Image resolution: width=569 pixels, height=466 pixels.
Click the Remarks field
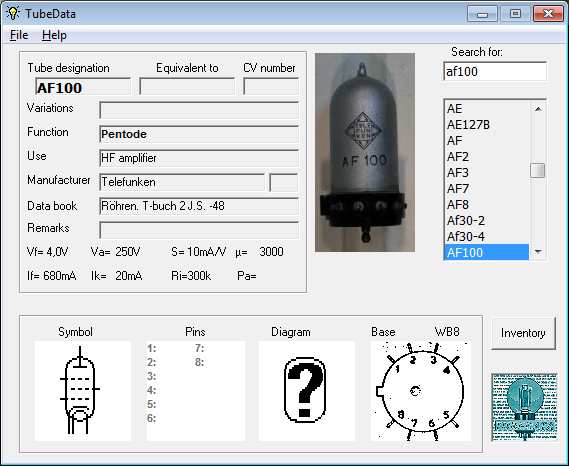(199, 230)
